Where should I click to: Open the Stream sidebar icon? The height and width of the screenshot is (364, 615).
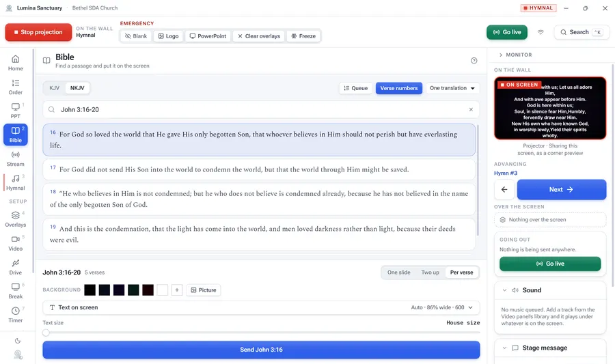coord(15,158)
